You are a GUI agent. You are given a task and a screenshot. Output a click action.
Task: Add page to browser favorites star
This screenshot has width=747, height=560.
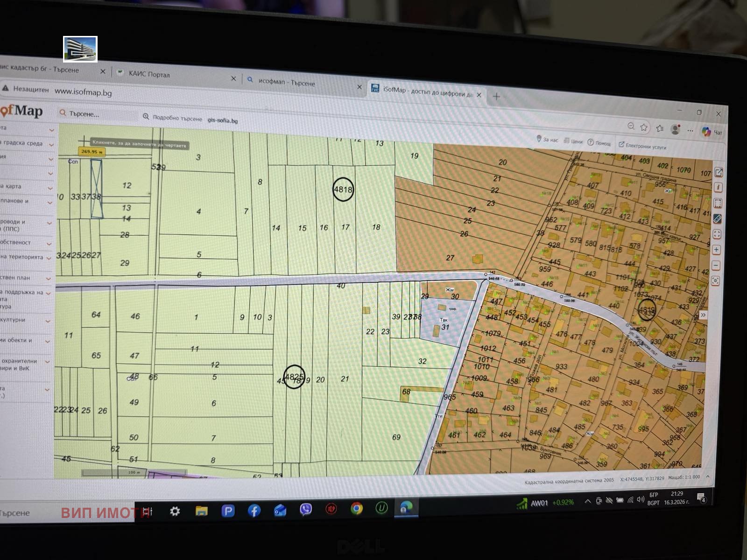pyautogui.click(x=644, y=127)
